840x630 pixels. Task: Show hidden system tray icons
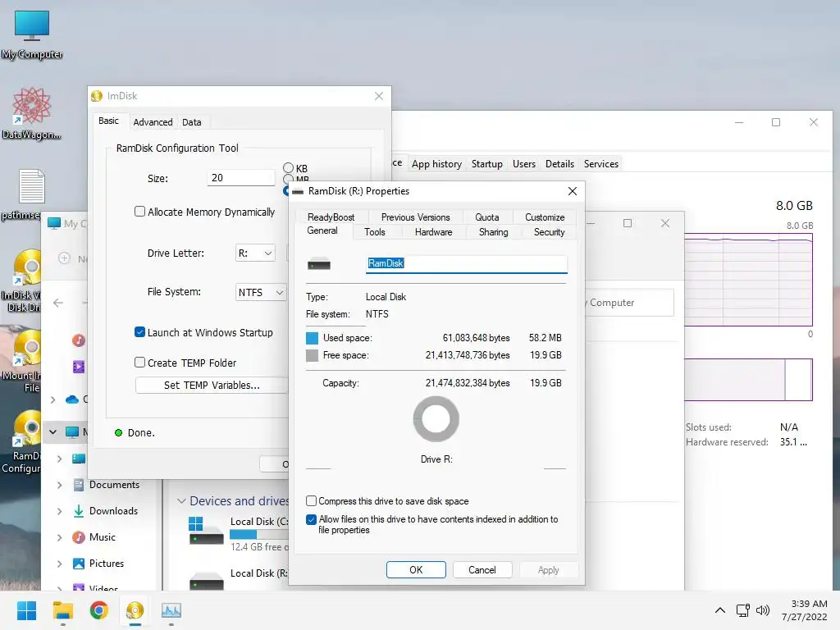720,610
